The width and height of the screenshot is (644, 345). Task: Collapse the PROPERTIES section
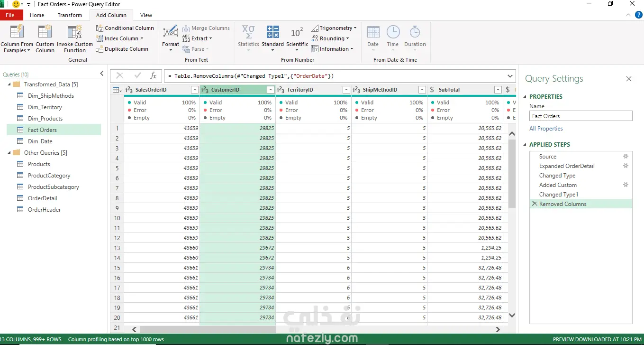525,96
